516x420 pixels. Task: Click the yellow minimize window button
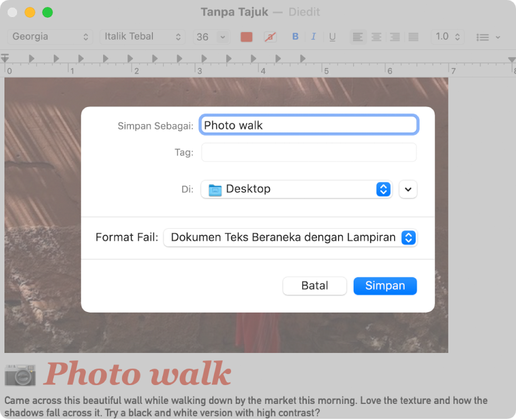click(x=30, y=13)
